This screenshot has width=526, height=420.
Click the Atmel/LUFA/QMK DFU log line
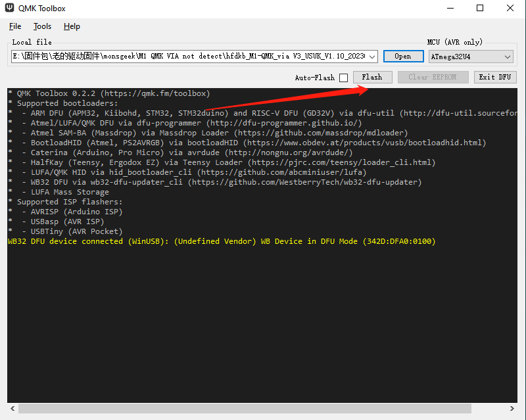pyautogui.click(x=185, y=123)
